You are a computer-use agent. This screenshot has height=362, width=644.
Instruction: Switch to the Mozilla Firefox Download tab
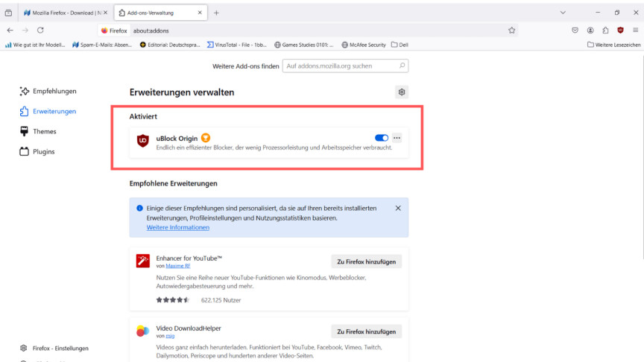click(66, 13)
